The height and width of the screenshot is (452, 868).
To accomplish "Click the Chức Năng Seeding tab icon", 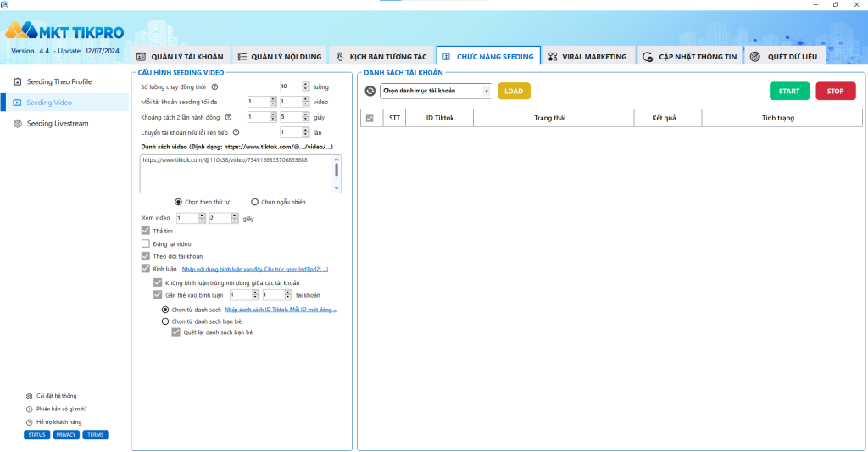I will (x=446, y=57).
